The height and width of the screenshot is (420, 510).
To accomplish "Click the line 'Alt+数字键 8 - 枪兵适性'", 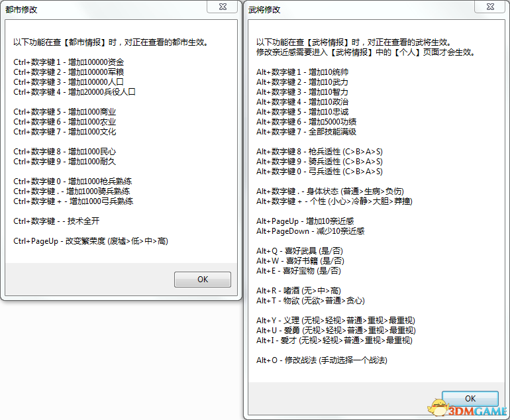I will 320,152.
